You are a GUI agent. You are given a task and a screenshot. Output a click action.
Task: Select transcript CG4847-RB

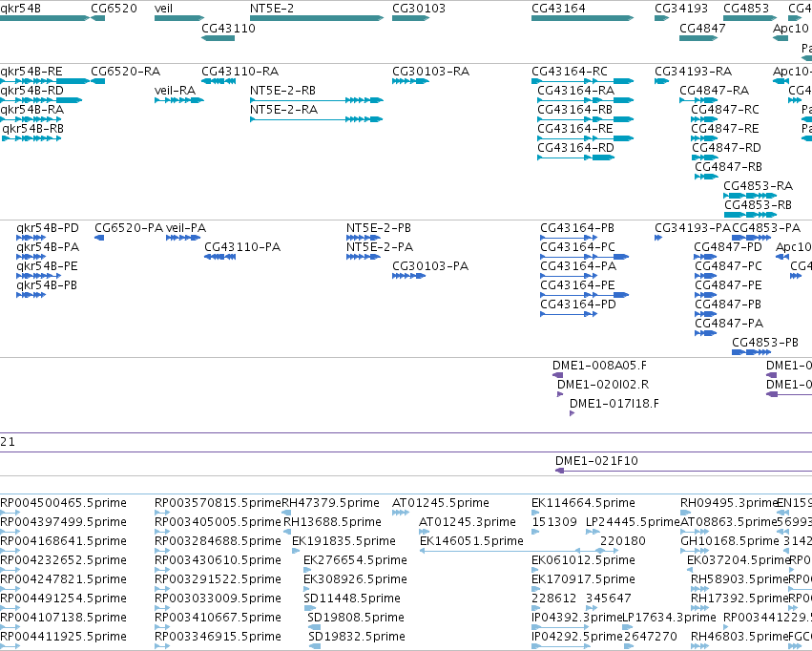[706, 177]
